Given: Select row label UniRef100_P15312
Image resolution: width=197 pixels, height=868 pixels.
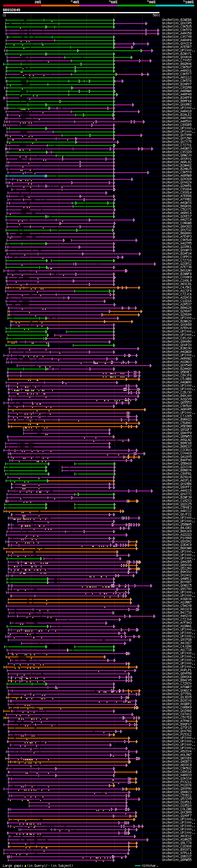Looking at the screenshot, I should pos(177,735).
